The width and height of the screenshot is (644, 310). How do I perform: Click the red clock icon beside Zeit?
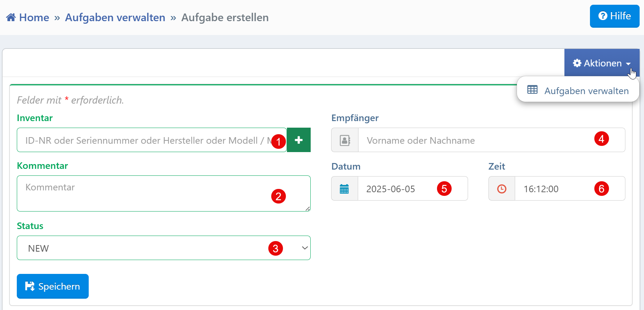coord(502,189)
